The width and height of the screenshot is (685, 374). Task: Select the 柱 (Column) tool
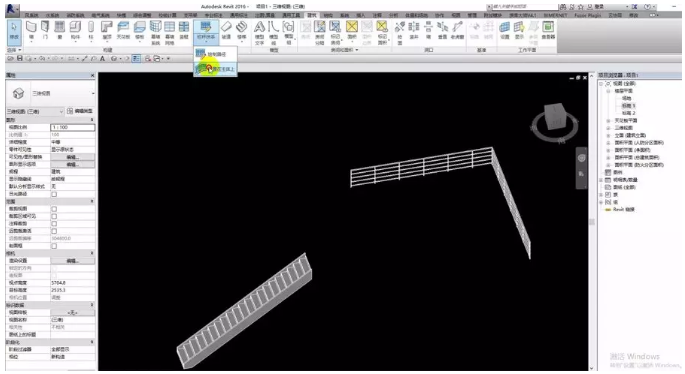tap(91, 31)
